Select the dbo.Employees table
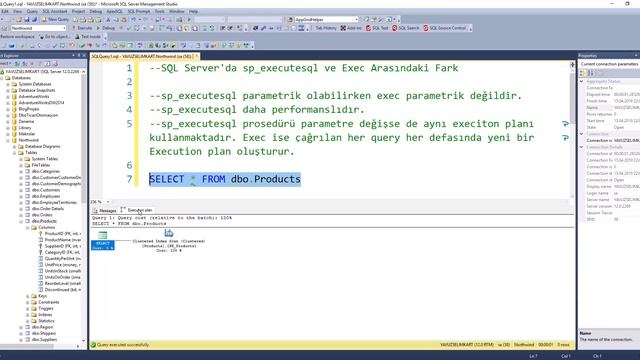The image size is (640, 360). (x=46, y=196)
